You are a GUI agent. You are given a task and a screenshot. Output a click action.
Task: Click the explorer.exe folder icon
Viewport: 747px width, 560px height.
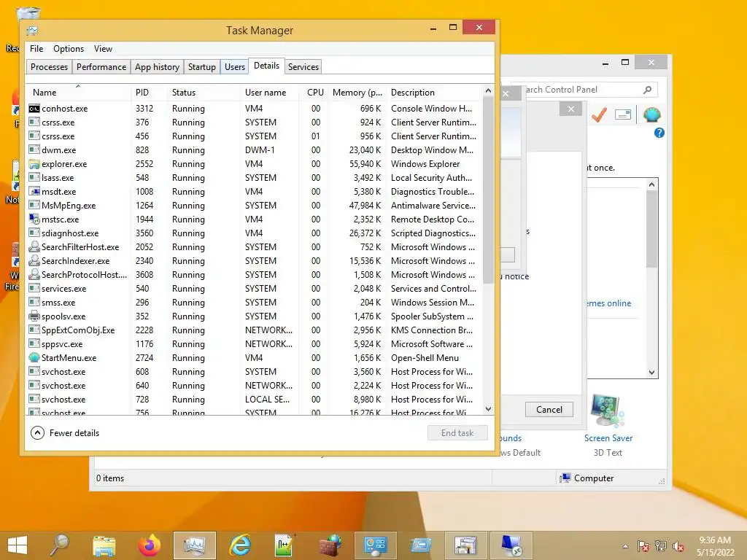(x=34, y=164)
